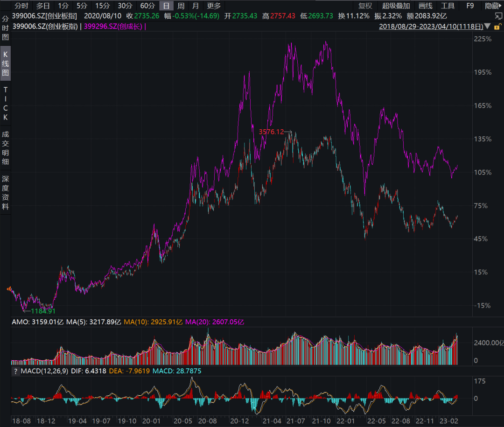The width and height of the screenshot is (504, 427).
Task: Click the 399006.SZ[创业板指] title text
Action: coord(44,16)
